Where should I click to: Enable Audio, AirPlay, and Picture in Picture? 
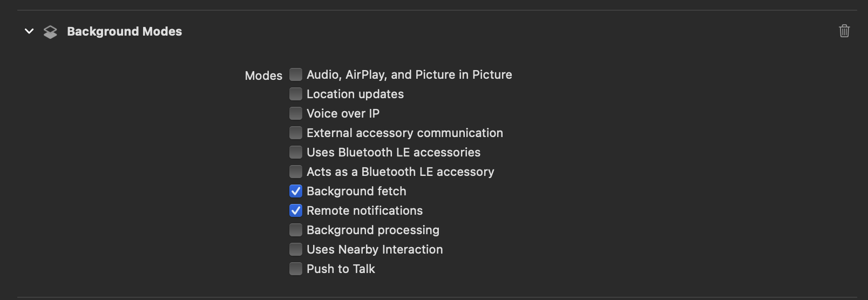coord(296,74)
